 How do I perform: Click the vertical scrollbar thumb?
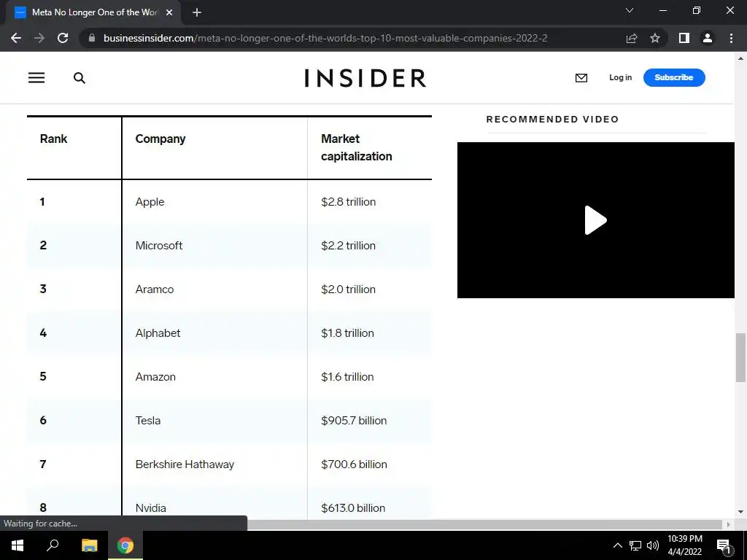pos(740,357)
